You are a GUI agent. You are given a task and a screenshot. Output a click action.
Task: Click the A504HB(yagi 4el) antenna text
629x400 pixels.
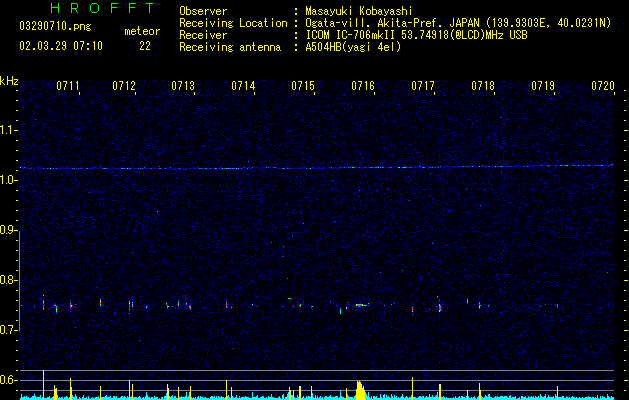coord(353,47)
